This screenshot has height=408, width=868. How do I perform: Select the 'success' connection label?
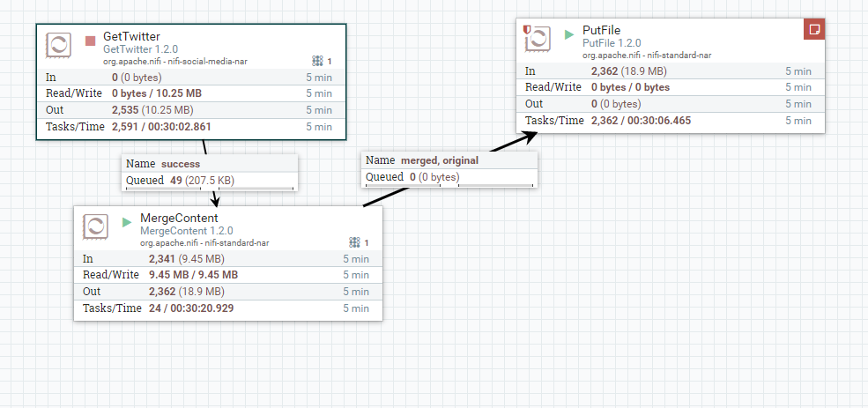click(181, 164)
